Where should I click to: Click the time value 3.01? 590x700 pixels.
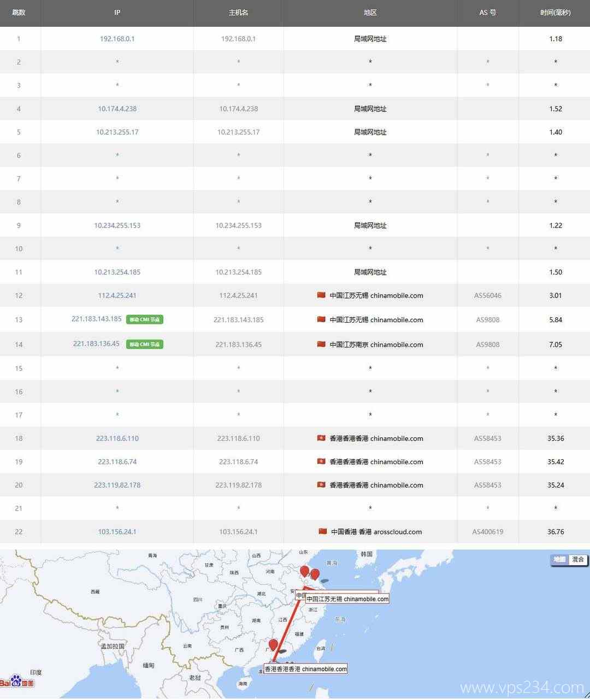pyautogui.click(x=556, y=295)
